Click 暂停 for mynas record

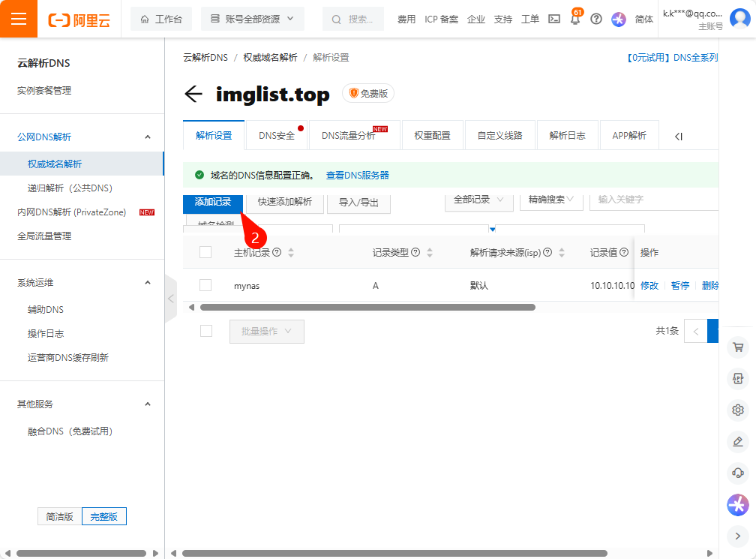coord(680,286)
